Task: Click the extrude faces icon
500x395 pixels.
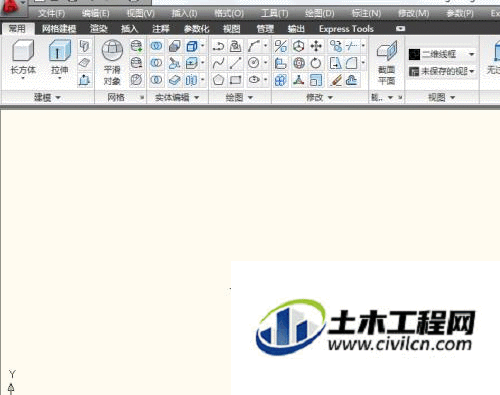Action: (x=192, y=63)
